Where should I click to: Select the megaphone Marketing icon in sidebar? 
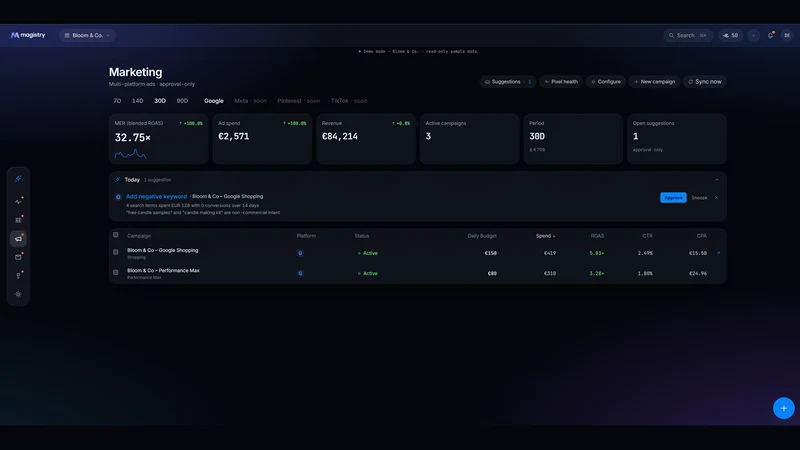18,238
